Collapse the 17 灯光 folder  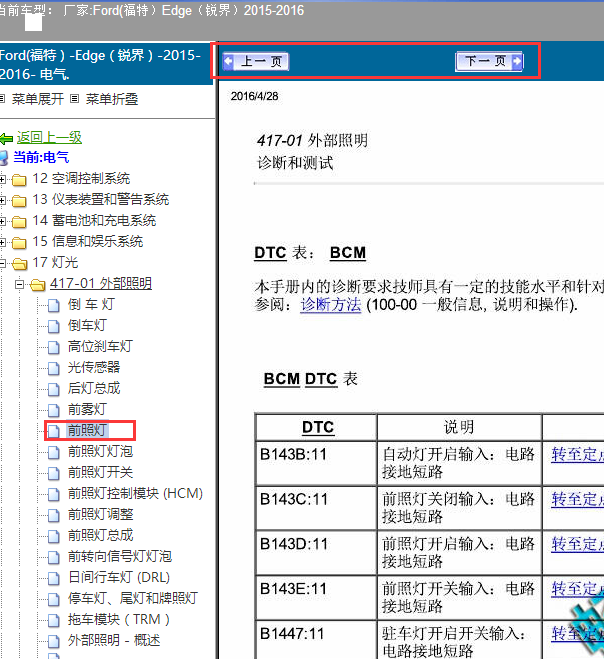click(3, 264)
